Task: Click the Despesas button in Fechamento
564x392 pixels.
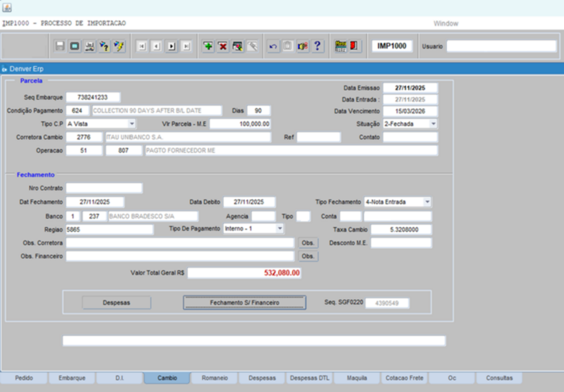Action: point(116,303)
